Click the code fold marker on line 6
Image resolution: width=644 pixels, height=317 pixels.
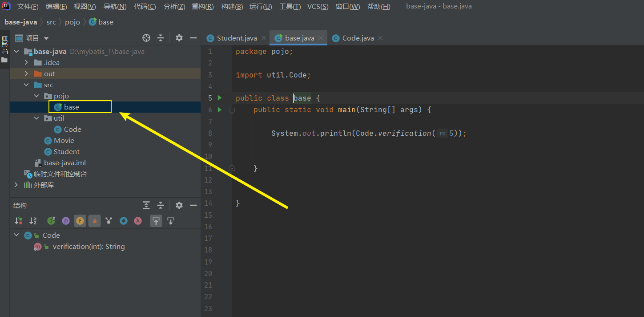pos(232,110)
